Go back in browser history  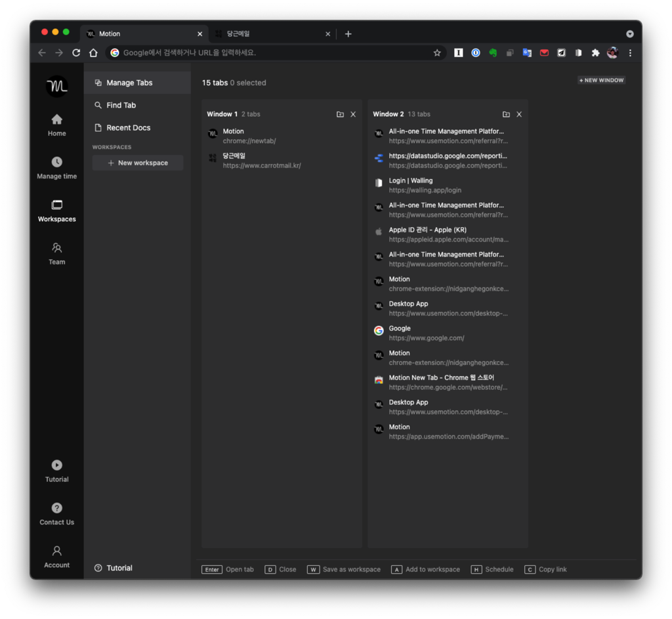[x=42, y=53]
